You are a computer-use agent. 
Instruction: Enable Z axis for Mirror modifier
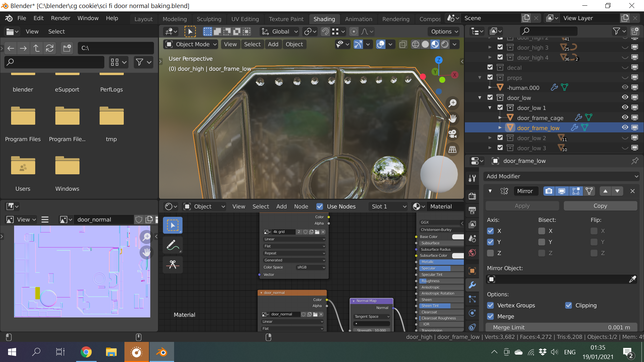click(490, 253)
